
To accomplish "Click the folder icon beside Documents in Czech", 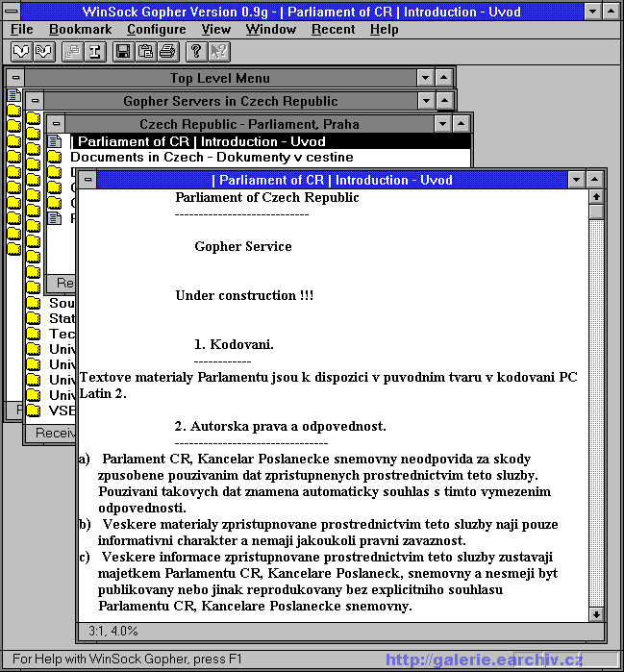I will point(55,157).
